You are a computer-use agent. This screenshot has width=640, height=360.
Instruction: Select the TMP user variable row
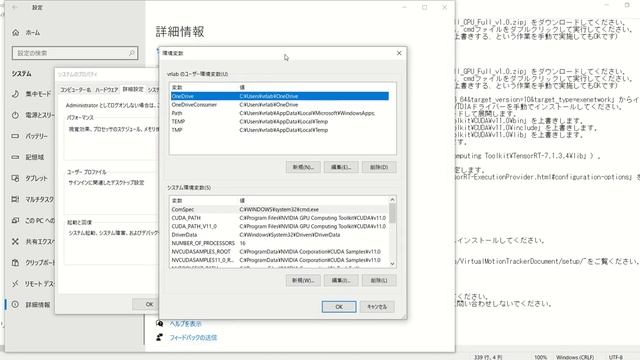(x=280, y=130)
